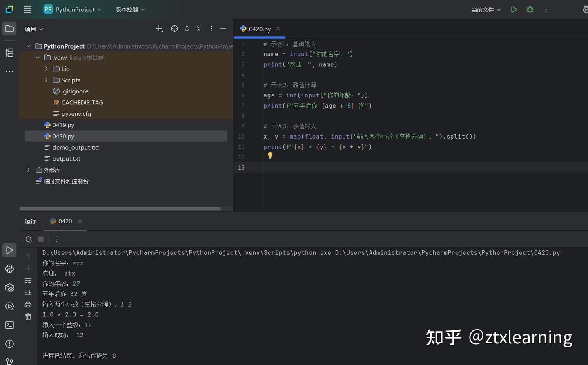The height and width of the screenshot is (365, 588).
Task: Open the Python Console from the sidebar
Action: point(9,269)
